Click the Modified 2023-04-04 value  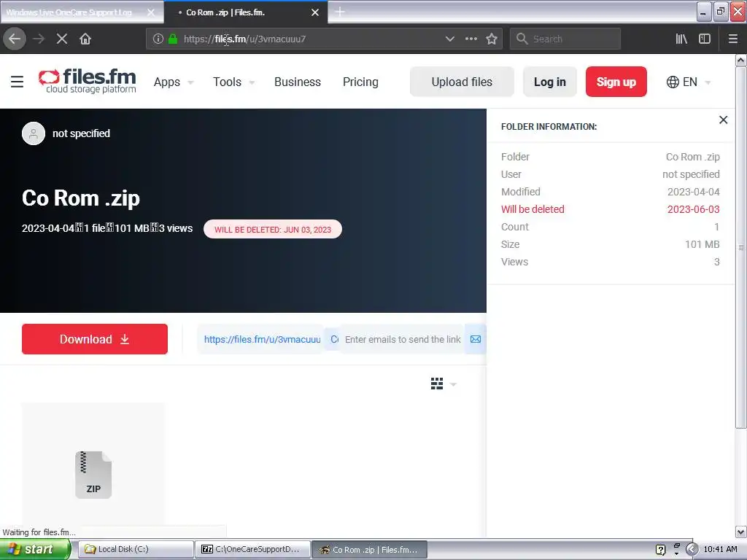693,192
